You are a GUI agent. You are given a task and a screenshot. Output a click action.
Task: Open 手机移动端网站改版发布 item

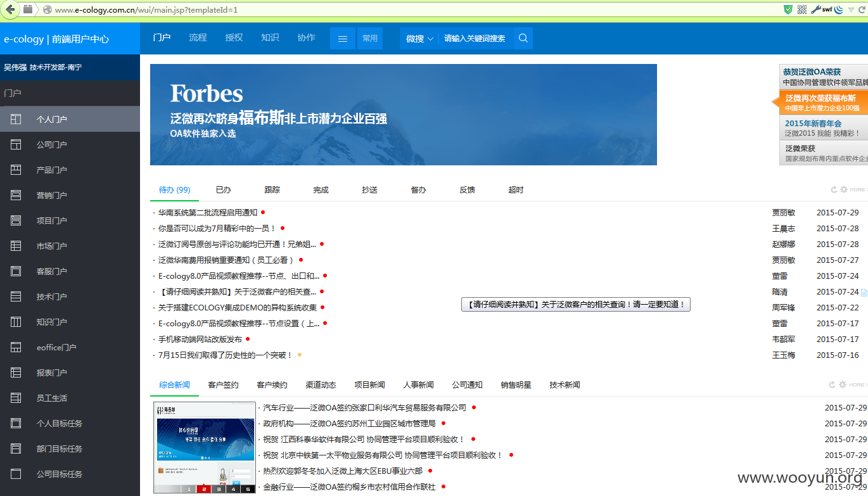click(x=200, y=339)
